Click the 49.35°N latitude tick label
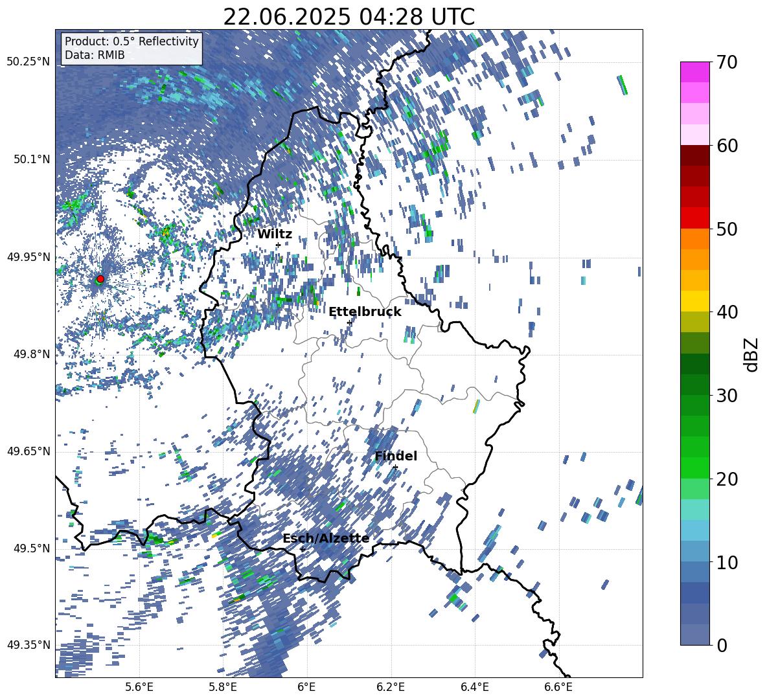Image resolution: width=767 pixels, height=700 pixels. [x=28, y=645]
